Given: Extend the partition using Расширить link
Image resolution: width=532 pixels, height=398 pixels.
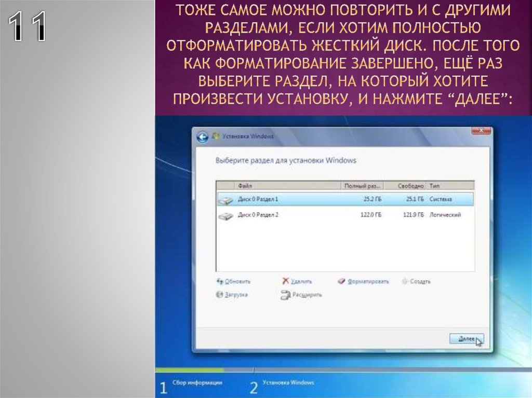Looking at the screenshot, I should pos(307,295).
